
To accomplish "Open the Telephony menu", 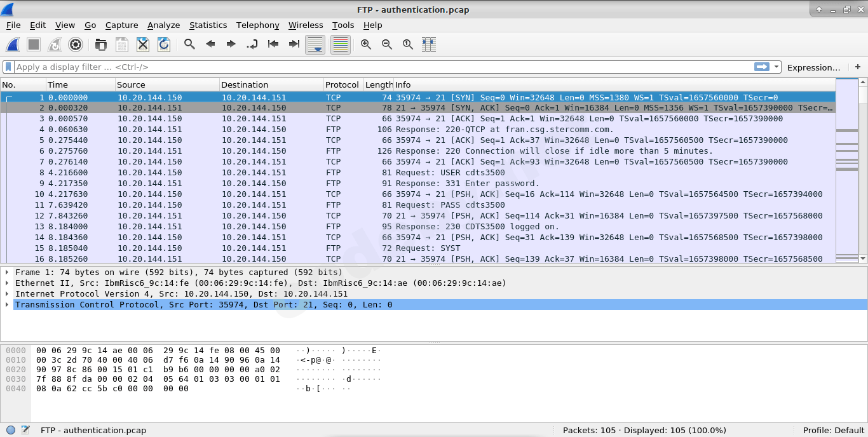I will [x=257, y=25].
